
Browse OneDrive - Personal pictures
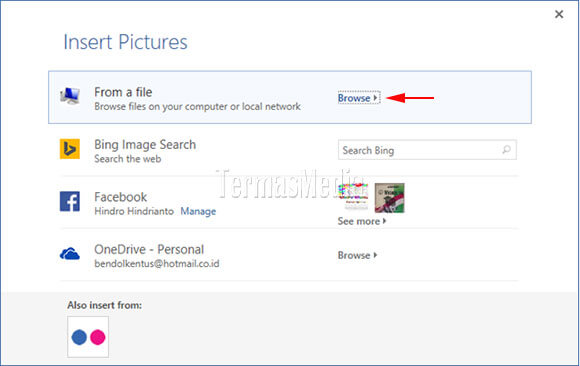357,255
